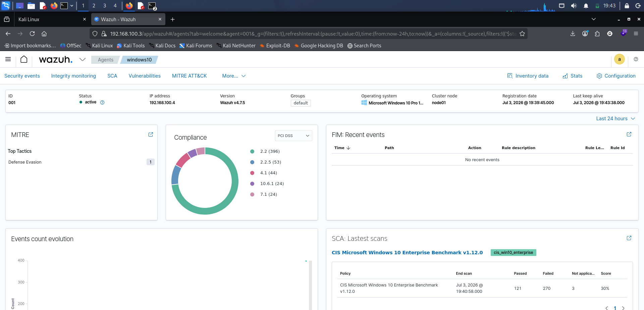Open CIS Microsoft Windows 10 Enterprise Benchmark link
The image size is (644, 310).
click(407, 253)
